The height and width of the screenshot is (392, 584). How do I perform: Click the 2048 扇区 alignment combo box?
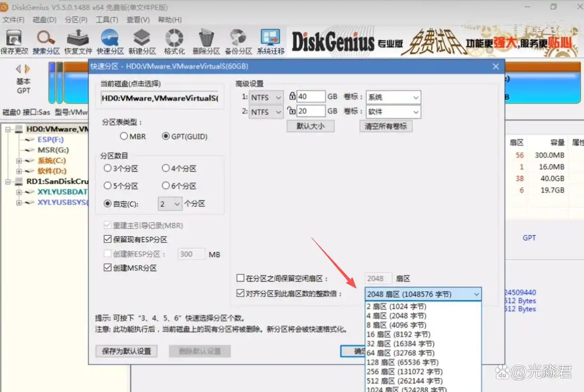coord(423,294)
